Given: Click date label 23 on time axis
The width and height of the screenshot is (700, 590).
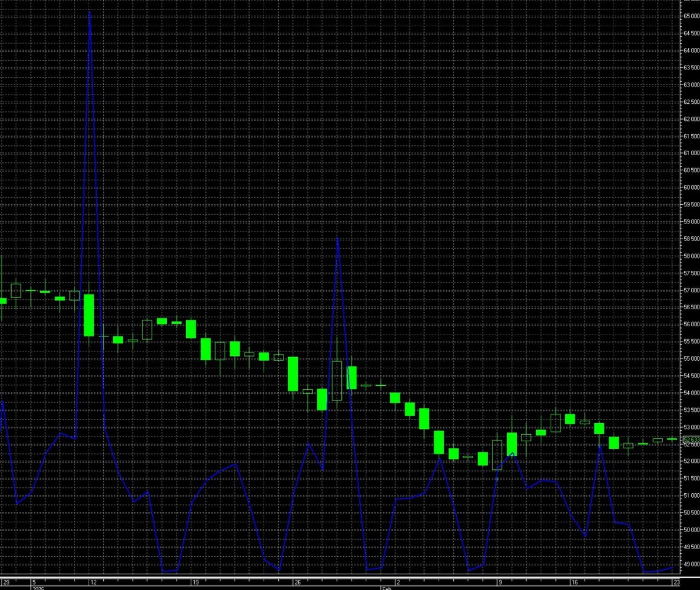Looking at the screenshot, I should pos(676,582).
